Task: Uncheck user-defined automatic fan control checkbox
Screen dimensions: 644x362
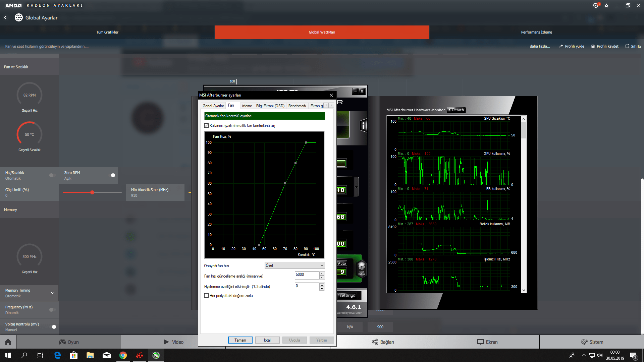Action: 207,126
